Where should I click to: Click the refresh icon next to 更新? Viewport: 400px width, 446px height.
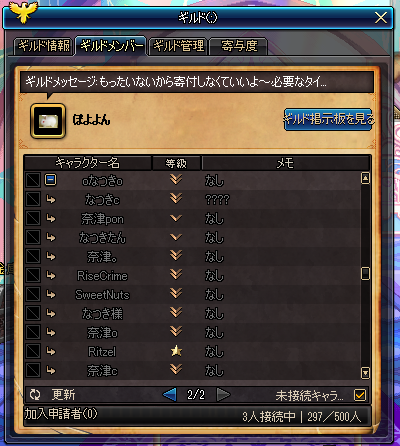click(x=35, y=395)
